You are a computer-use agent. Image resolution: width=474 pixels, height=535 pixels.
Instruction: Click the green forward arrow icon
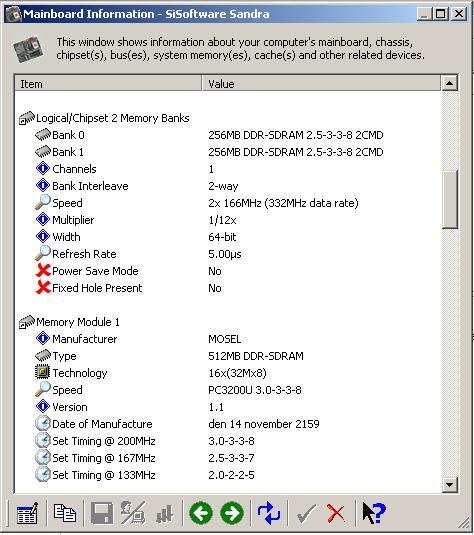tap(232, 513)
